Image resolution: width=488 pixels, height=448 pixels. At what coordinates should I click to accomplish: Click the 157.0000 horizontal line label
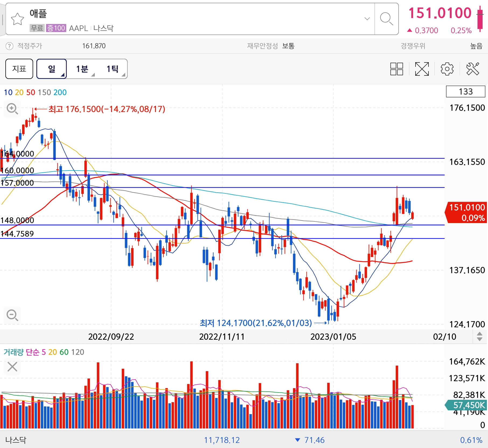[18, 183]
